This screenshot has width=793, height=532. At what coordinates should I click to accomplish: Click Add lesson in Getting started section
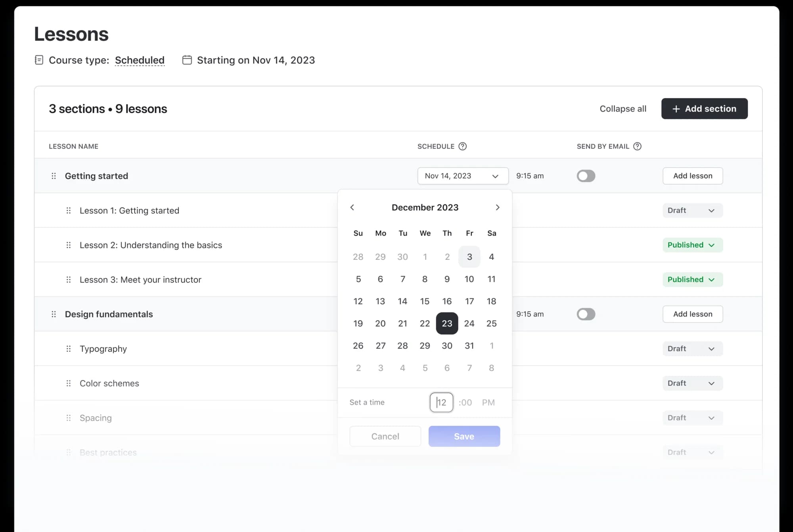[x=692, y=176]
